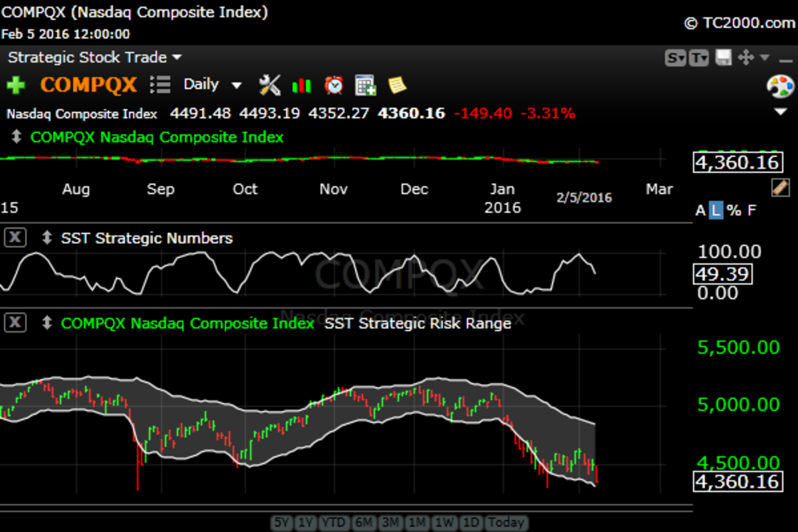Open the alarm clock alert icon
798x532 pixels.
click(x=334, y=85)
